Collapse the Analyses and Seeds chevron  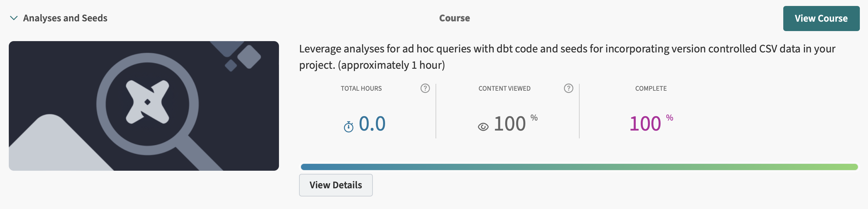tap(14, 18)
